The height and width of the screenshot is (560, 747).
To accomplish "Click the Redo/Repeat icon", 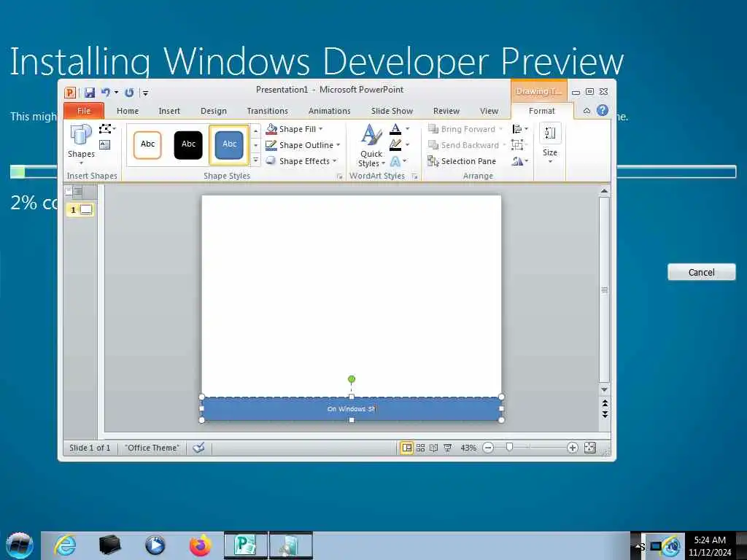I will (129, 93).
